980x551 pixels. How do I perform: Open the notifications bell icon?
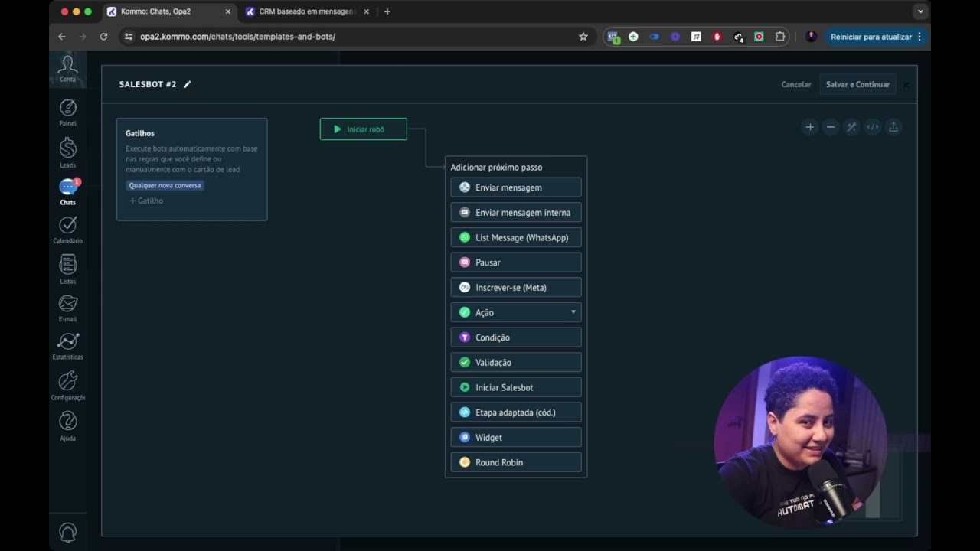(67, 532)
